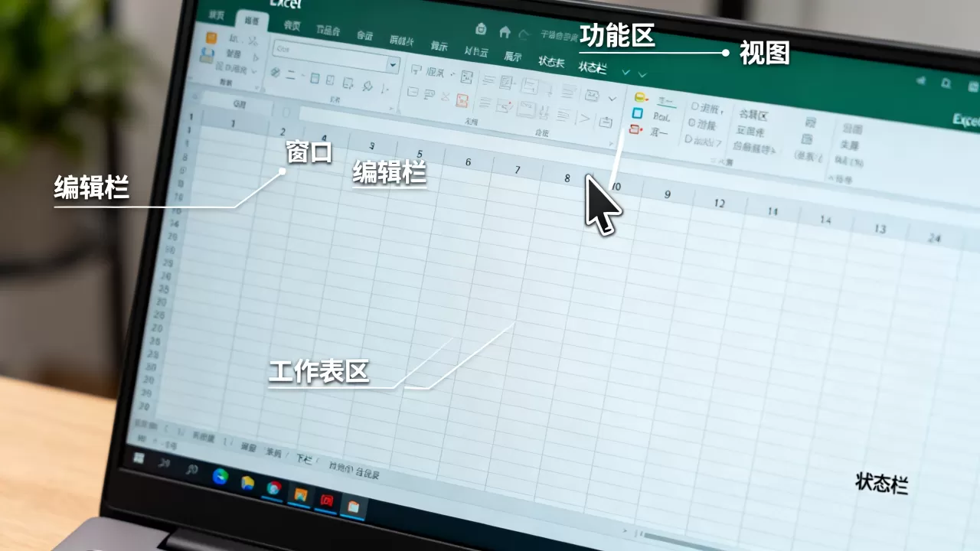Select column header 24
Viewport: 980px width, 551px height.
[x=934, y=238]
